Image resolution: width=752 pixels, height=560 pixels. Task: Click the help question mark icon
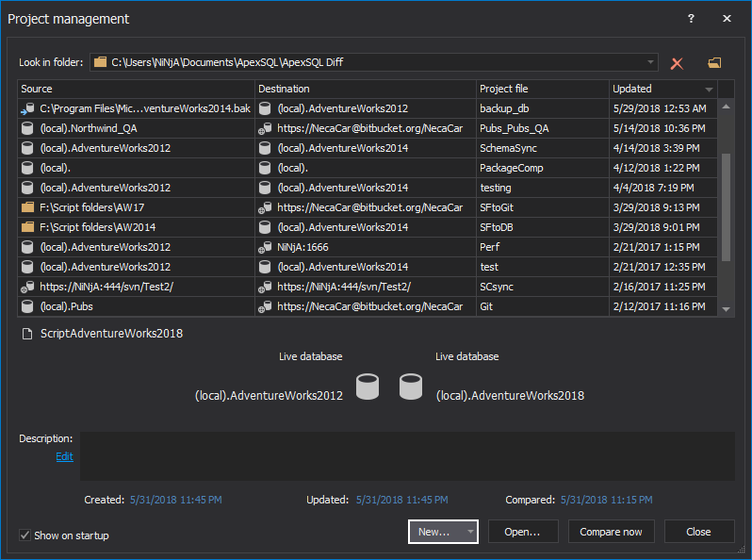(x=691, y=19)
